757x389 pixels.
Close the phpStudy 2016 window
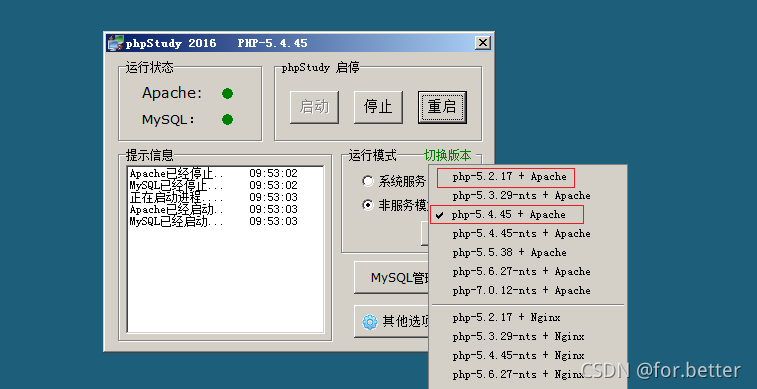(482, 43)
